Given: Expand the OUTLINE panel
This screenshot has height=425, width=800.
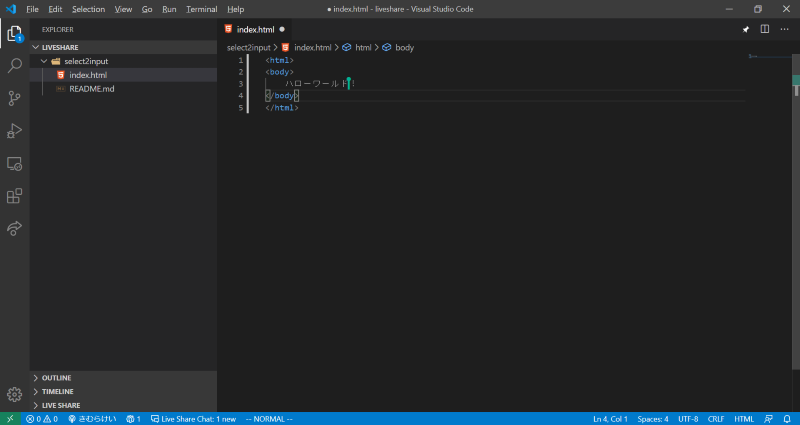Looking at the screenshot, I should (x=123, y=378).
